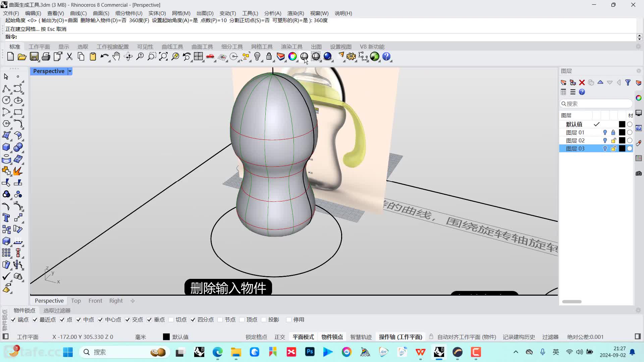Open the 分析(A) menu
Image resolution: width=644 pixels, height=362 pixels.
(273, 13)
